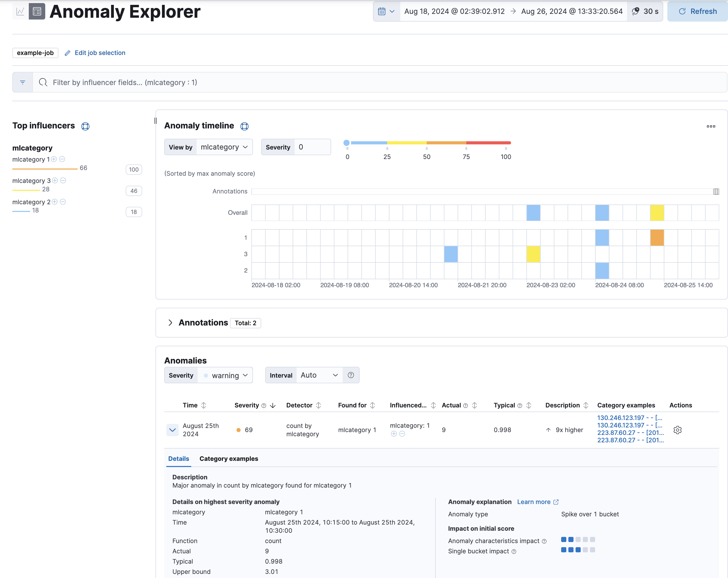Click the filter options icon beside search
The height and width of the screenshot is (578, 728).
click(x=22, y=82)
